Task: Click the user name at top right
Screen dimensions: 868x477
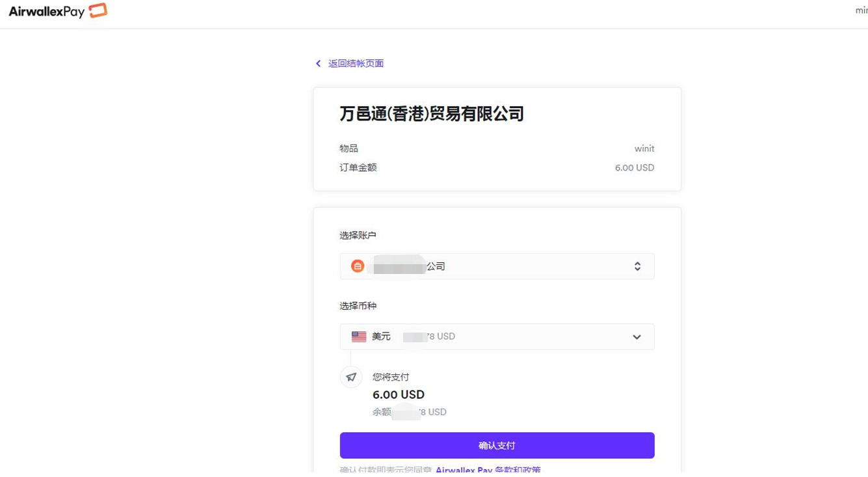Action: click(x=861, y=10)
